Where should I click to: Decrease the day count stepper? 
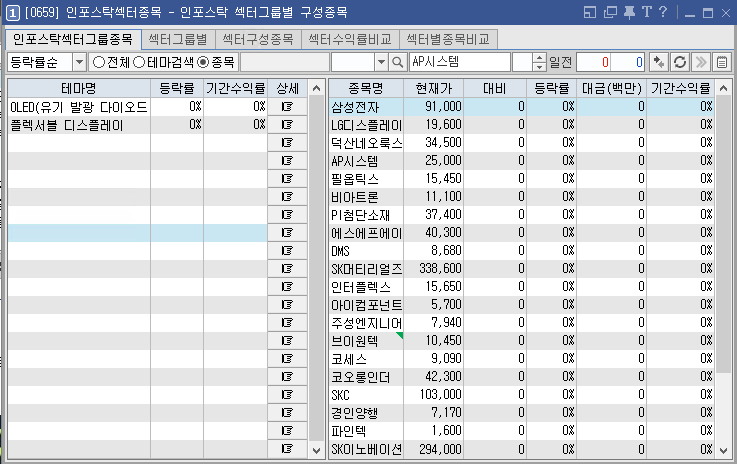coord(540,67)
